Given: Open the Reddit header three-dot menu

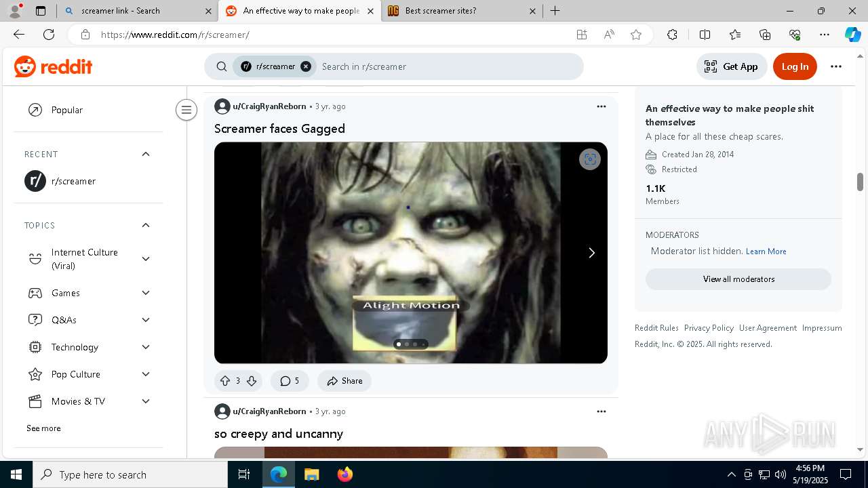Looking at the screenshot, I should pos(836,66).
